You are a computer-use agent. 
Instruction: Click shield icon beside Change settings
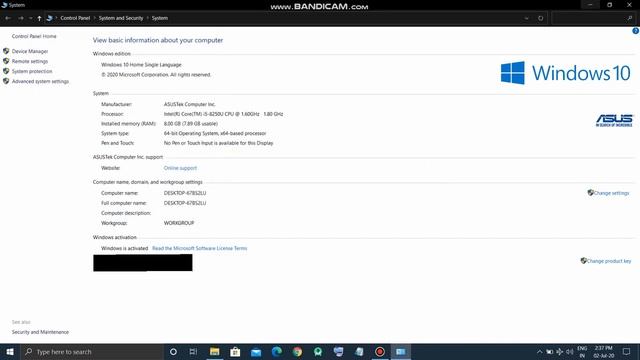590,192
